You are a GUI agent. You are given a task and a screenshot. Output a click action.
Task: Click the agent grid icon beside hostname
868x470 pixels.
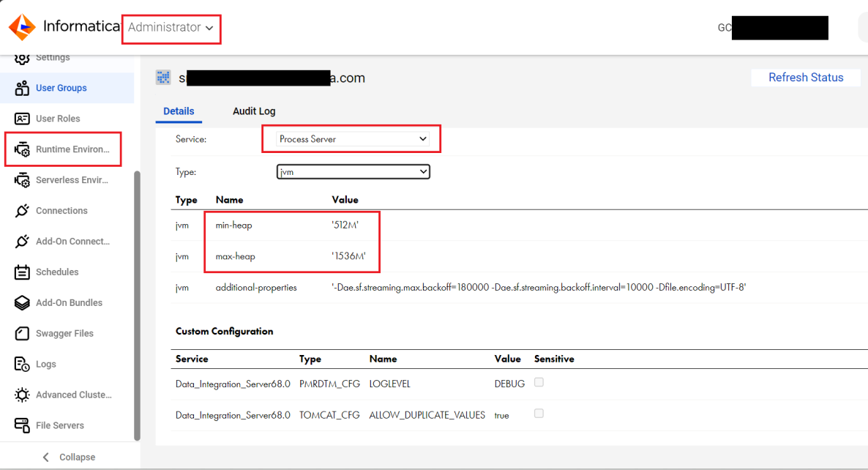point(163,78)
